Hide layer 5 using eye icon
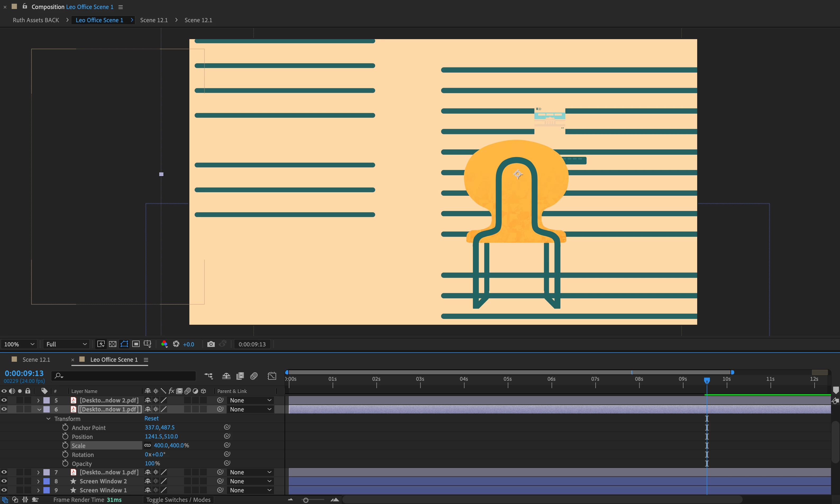This screenshot has width=840, height=504. point(4,400)
